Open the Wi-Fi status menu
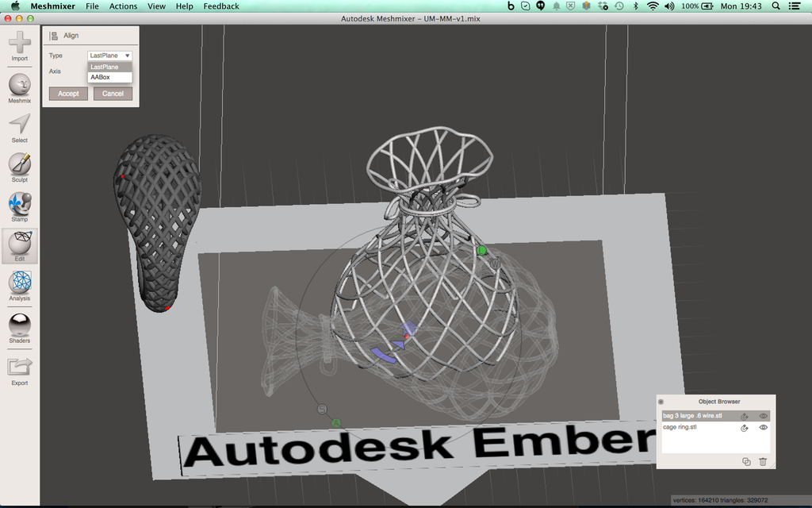812x508 pixels. [x=653, y=6]
